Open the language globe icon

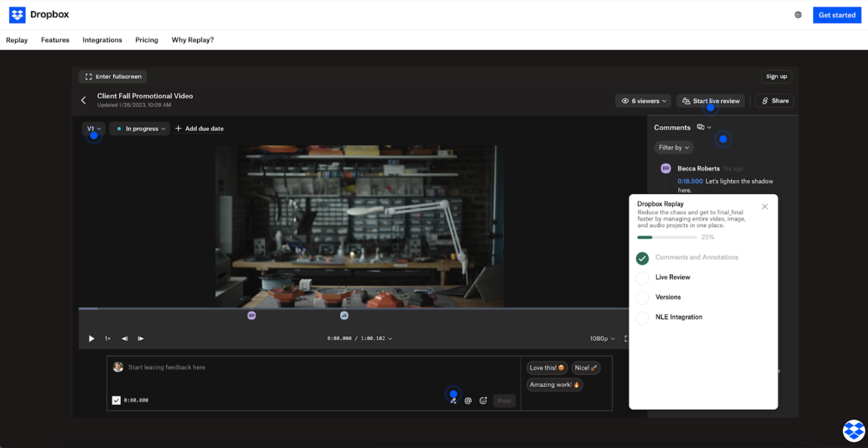798,15
